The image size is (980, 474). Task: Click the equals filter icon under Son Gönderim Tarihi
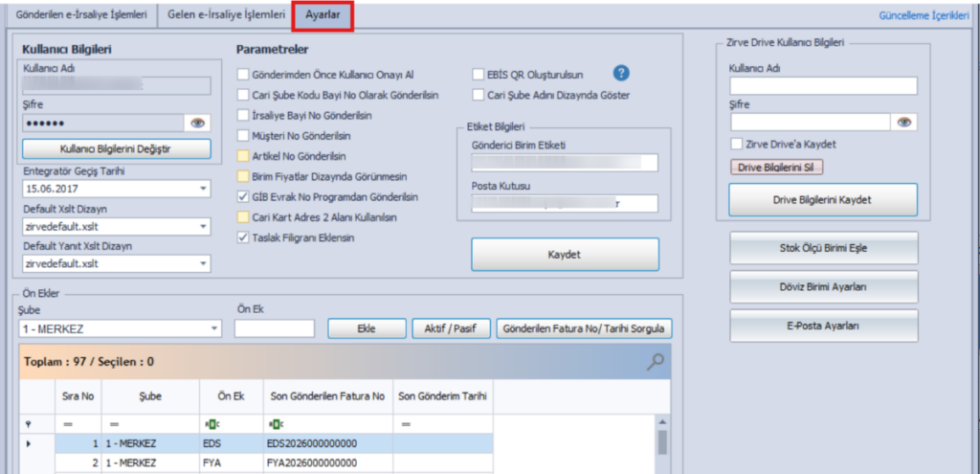click(x=405, y=424)
